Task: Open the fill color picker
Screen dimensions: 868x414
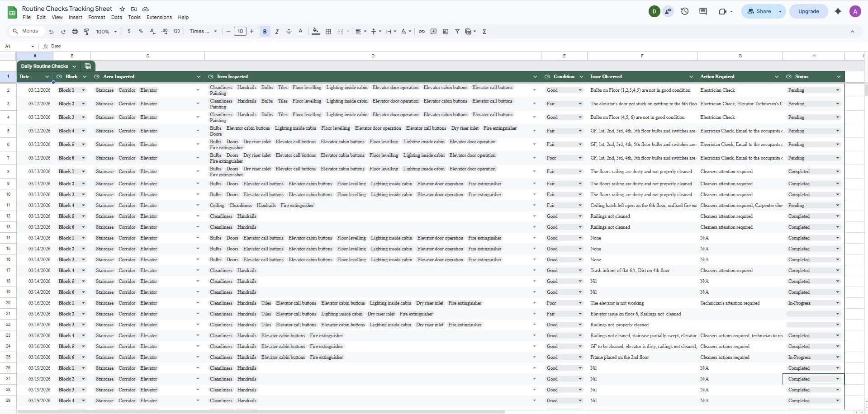Action: point(316,32)
